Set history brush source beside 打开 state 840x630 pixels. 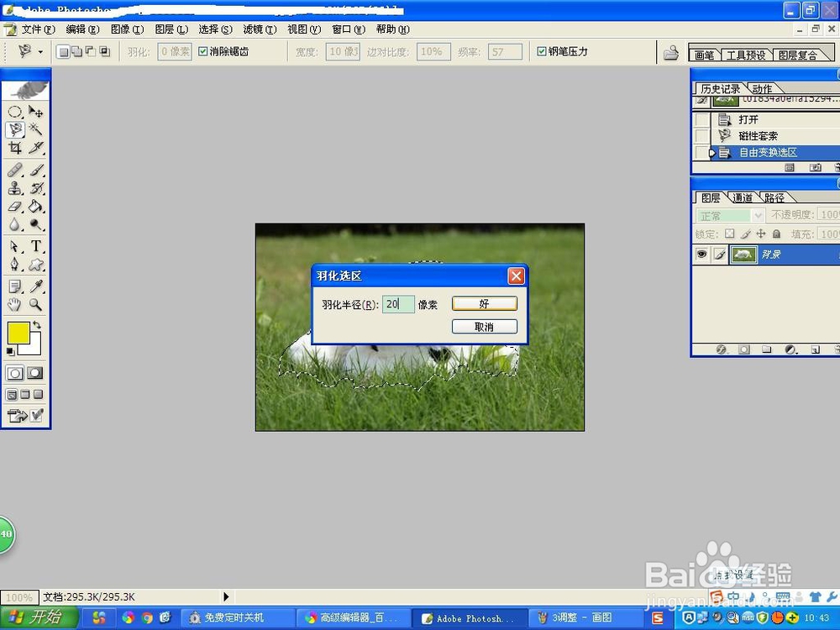(701, 119)
